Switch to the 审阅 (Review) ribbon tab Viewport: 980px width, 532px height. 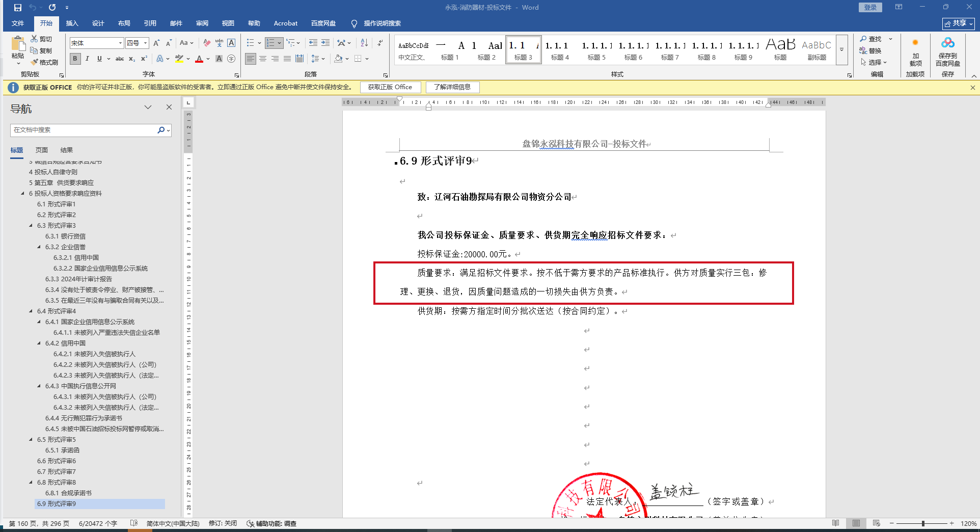click(202, 23)
